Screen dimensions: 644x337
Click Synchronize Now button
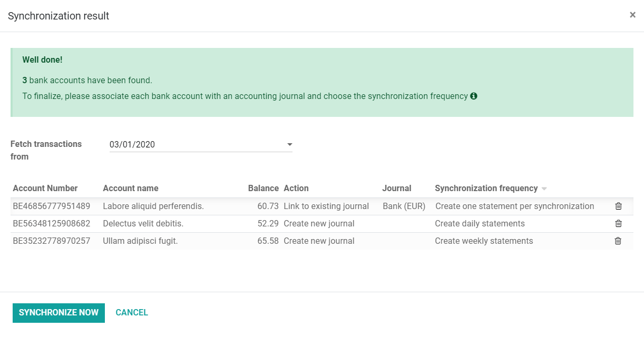[x=58, y=312]
